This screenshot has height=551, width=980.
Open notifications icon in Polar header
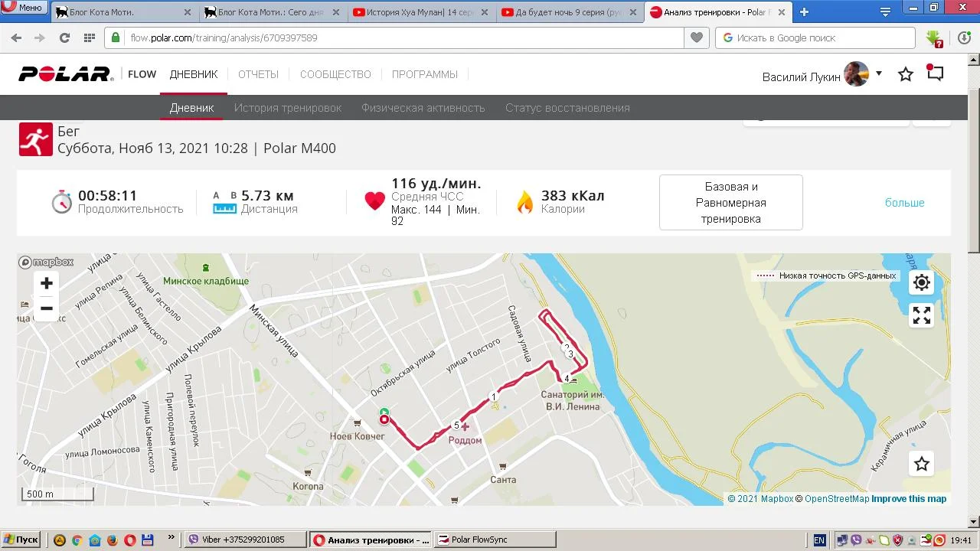click(x=935, y=73)
